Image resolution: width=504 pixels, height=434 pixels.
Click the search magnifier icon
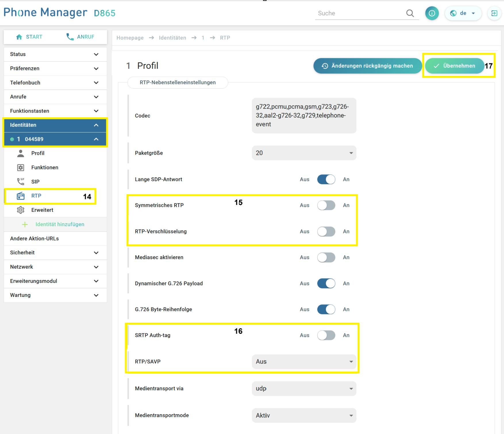pyautogui.click(x=410, y=13)
